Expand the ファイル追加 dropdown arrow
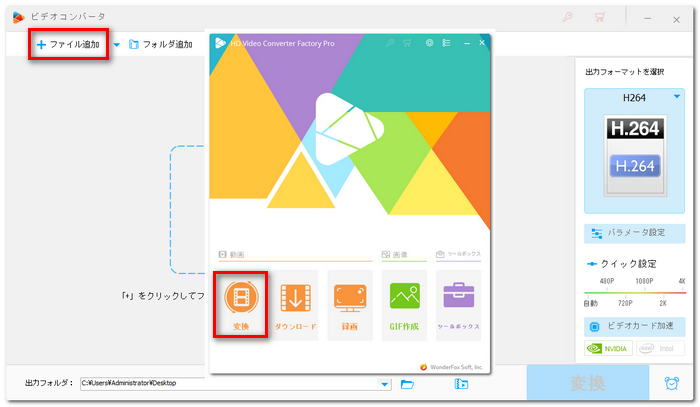700x407 pixels. point(117,45)
